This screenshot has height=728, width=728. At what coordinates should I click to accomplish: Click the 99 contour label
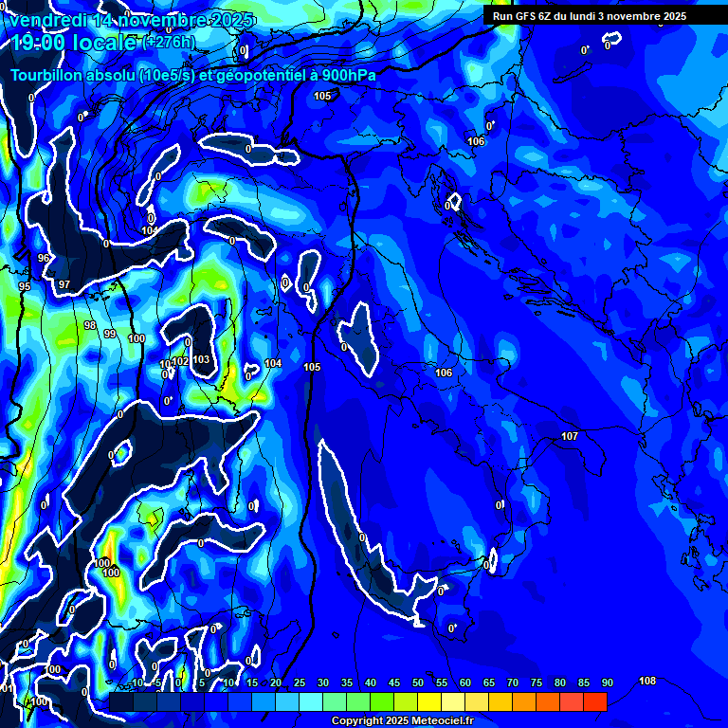pos(110,335)
